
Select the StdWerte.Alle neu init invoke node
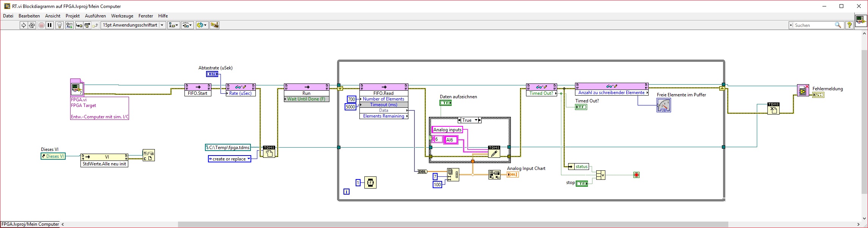pos(104,160)
